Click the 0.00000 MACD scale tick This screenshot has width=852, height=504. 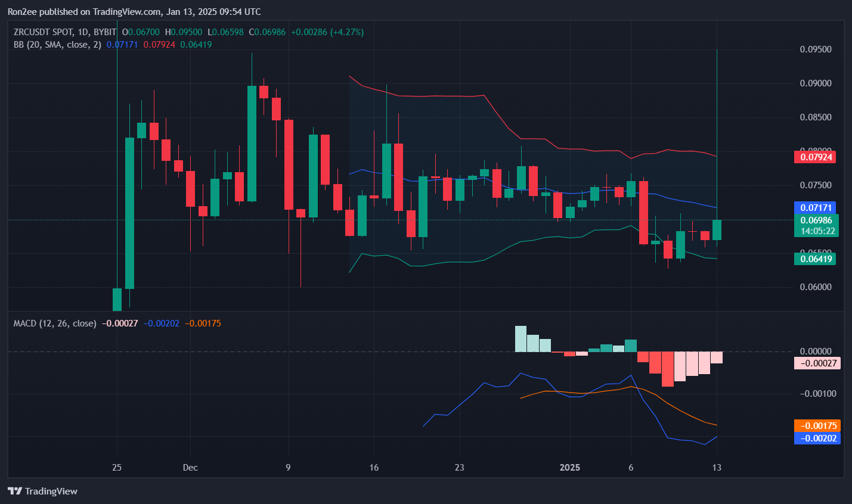pyautogui.click(x=816, y=351)
